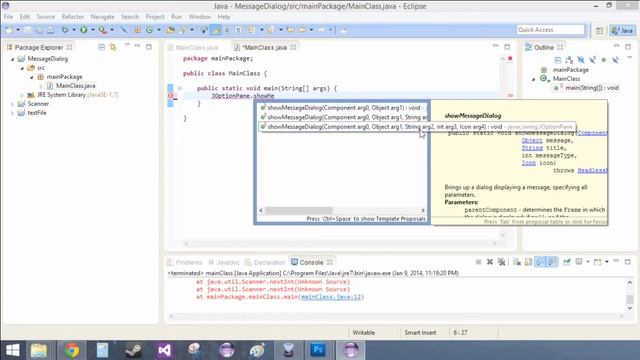Switch to the Java perspective button
640x360 pixels.
point(622,31)
